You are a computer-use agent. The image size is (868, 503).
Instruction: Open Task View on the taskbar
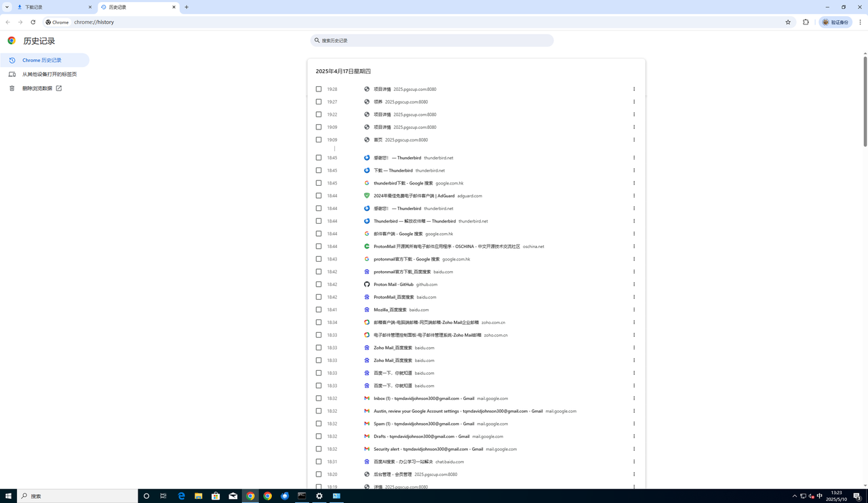point(163,496)
